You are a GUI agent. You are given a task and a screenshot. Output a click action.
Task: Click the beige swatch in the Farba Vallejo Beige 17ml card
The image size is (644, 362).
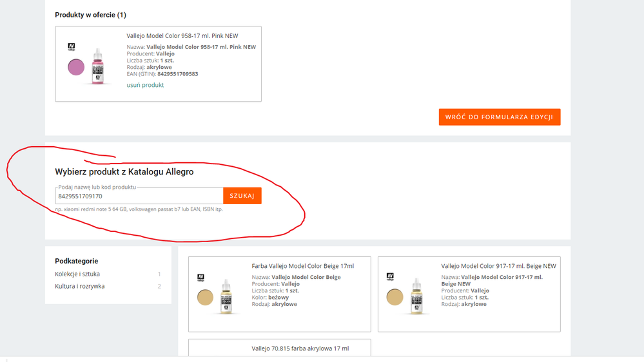tap(205, 297)
